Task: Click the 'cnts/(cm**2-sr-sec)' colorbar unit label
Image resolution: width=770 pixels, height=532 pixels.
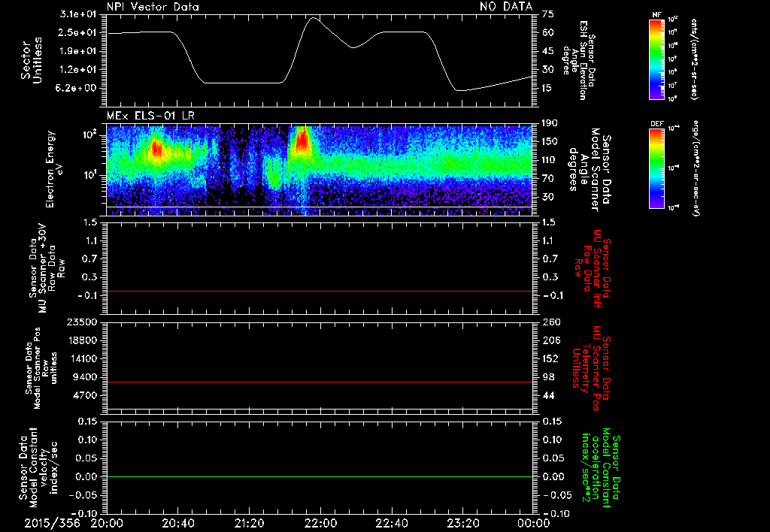Action: (694, 59)
